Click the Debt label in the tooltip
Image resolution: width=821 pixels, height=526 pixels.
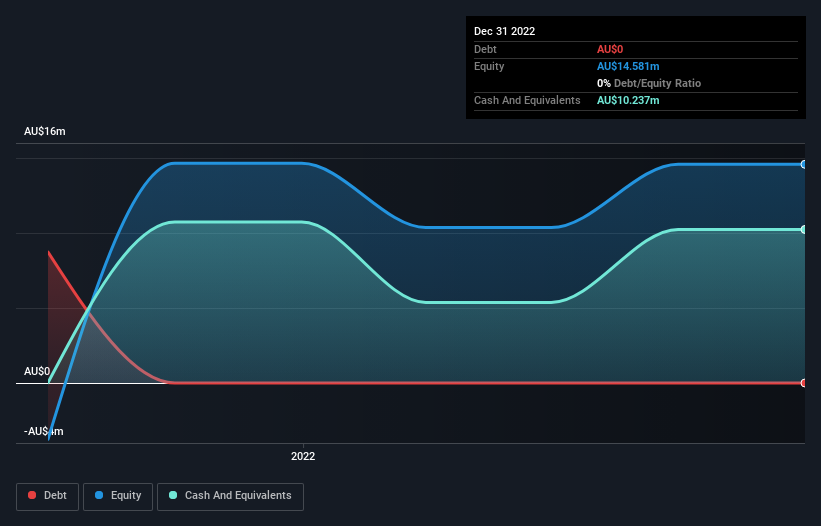[x=485, y=49]
